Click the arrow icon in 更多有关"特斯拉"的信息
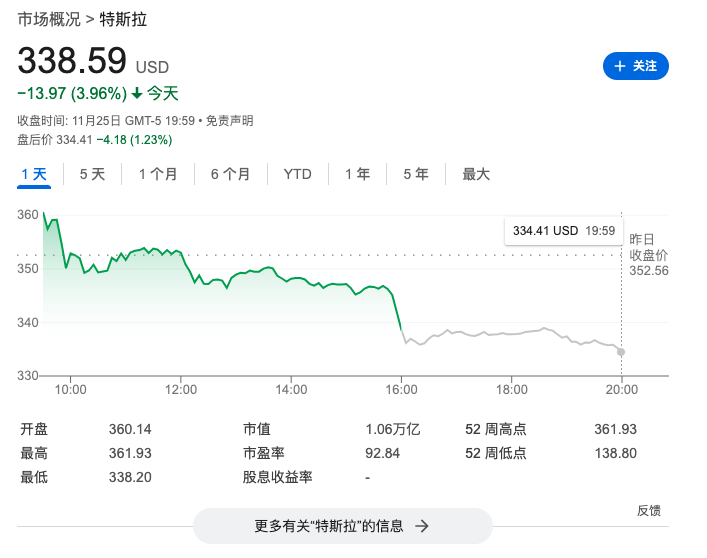 (422, 526)
